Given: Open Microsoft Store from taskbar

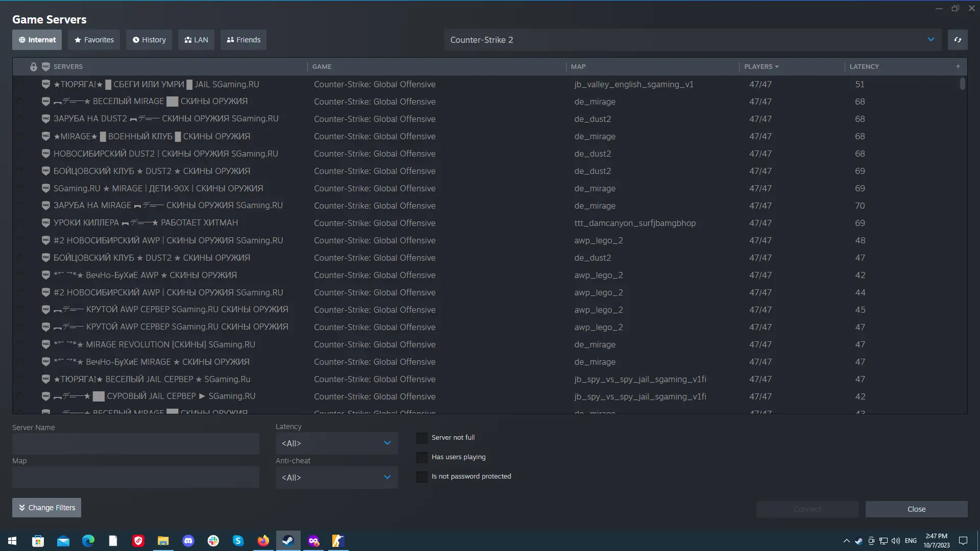Looking at the screenshot, I should [x=38, y=541].
